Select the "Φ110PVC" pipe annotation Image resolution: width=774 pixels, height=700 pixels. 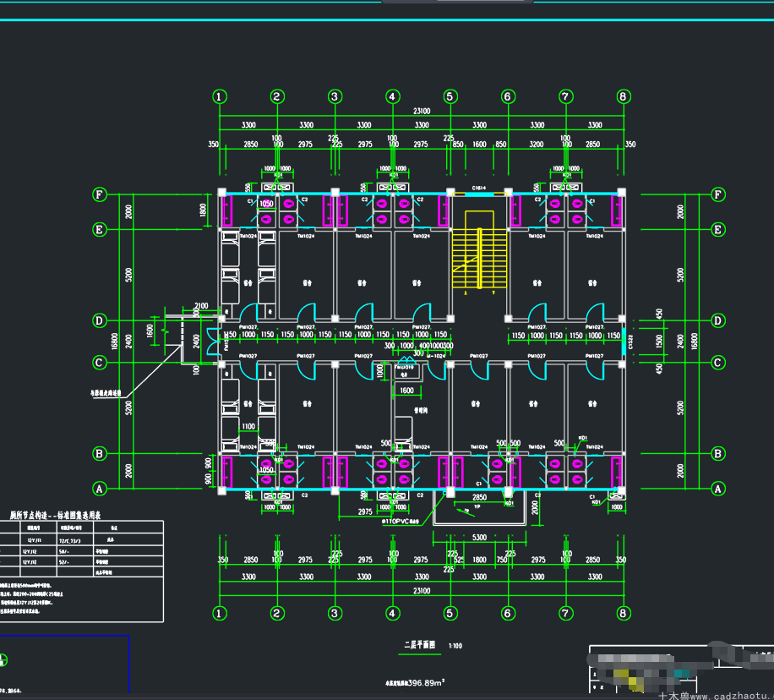tap(401, 521)
